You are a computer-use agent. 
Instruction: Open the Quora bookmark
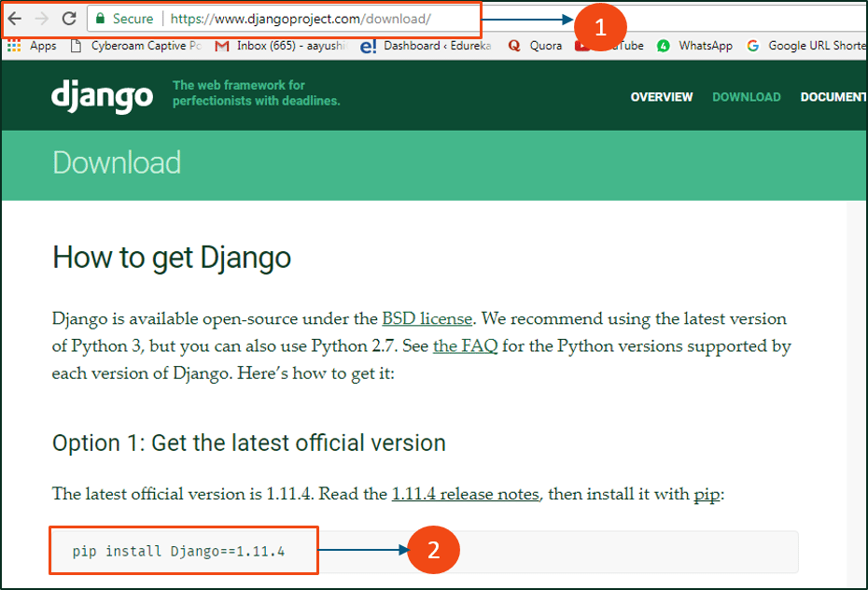tap(535, 46)
